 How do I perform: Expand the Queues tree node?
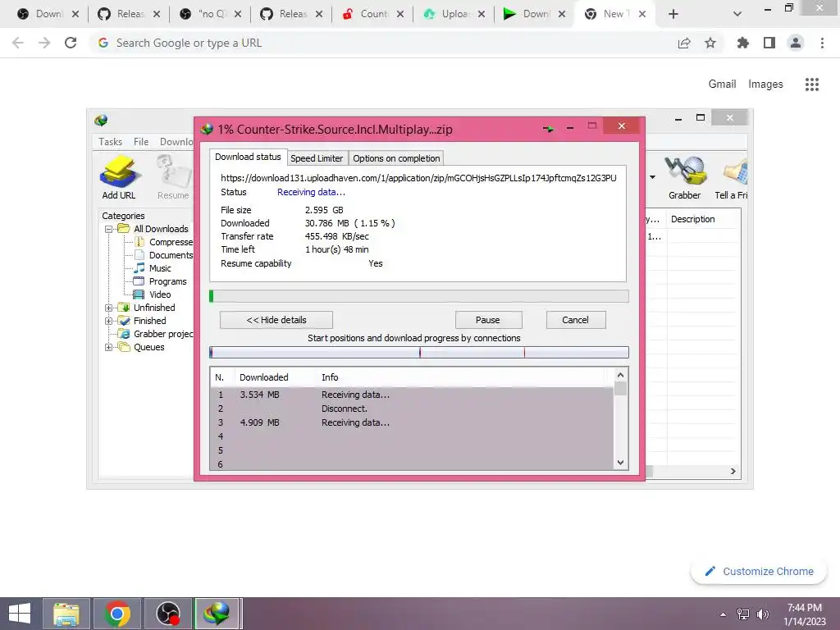(109, 347)
